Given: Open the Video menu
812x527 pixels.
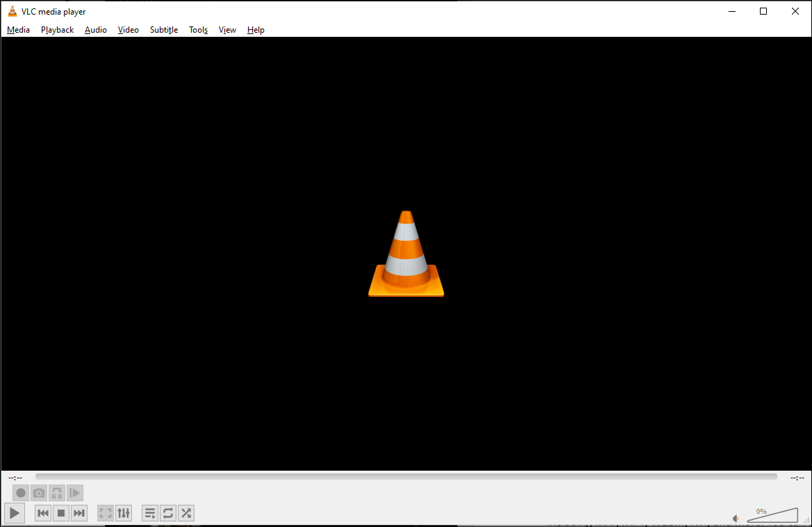Looking at the screenshot, I should pyautogui.click(x=128, y=30).
